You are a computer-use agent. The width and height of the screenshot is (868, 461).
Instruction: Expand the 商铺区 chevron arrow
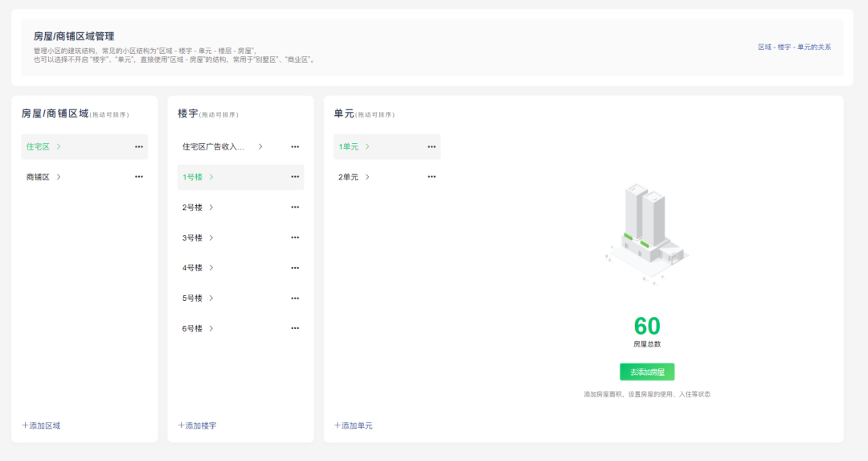coord(59,177)
